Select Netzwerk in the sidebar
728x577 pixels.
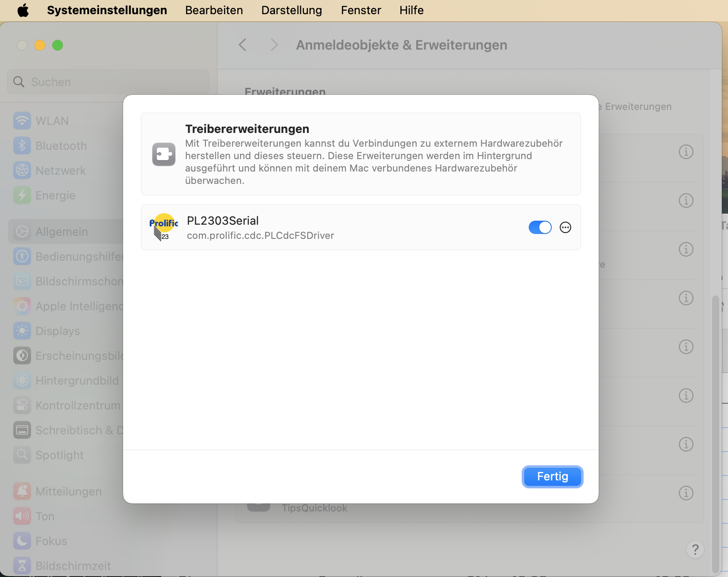(66, 170)
